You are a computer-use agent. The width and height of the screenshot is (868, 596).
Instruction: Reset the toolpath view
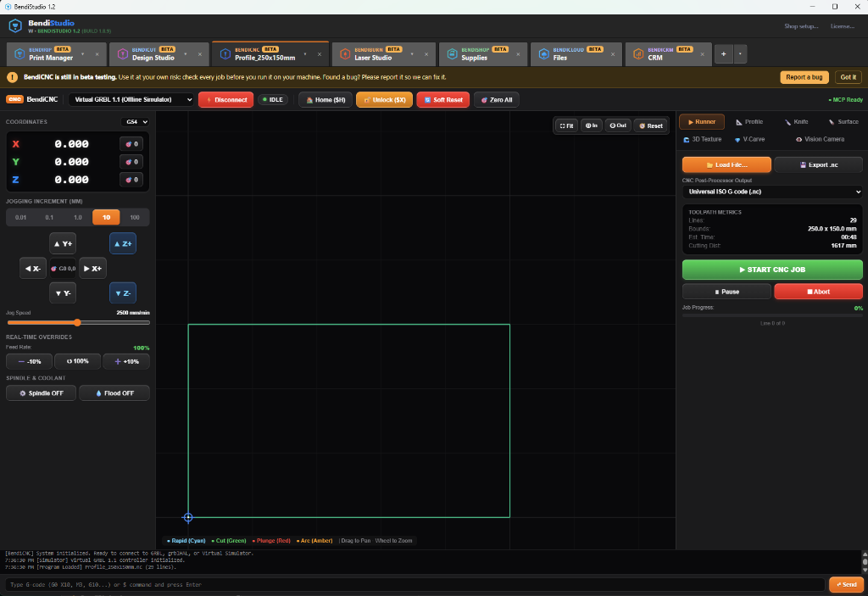point(651,125)
